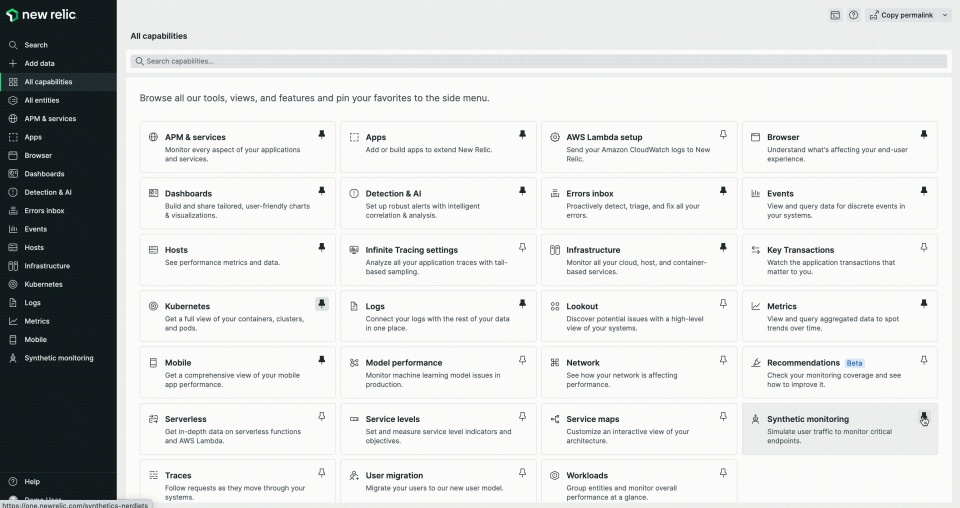960x508 pixels.
Task: Unpin the Browser card
Action: coord(924,135)
